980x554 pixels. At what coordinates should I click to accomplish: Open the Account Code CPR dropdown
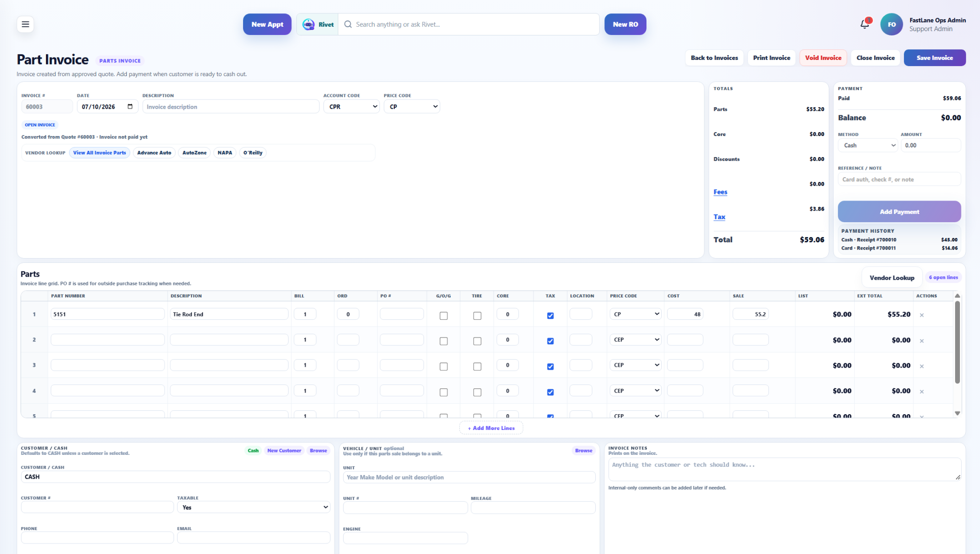352,106
